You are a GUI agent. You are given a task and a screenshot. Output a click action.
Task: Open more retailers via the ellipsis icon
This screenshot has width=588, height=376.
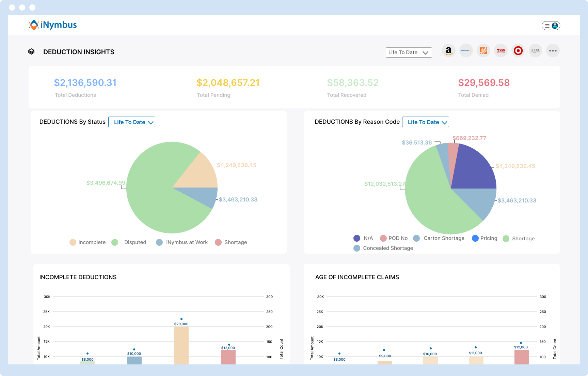[553, 50]
